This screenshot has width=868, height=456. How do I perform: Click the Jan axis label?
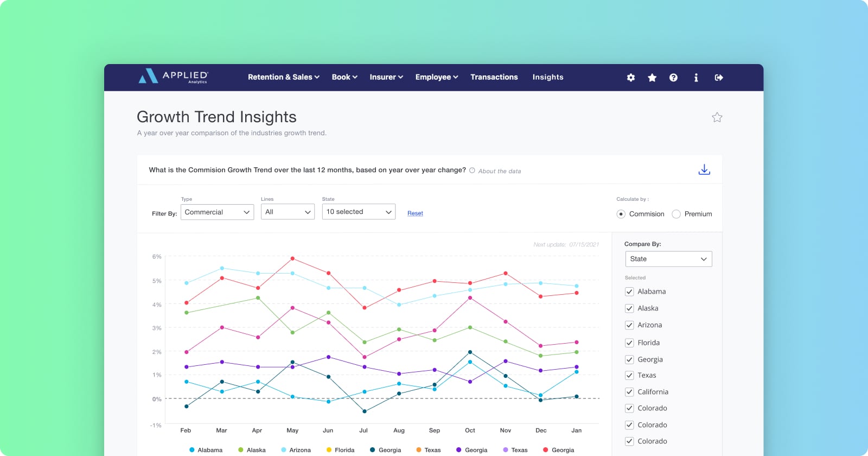[576, 430]
